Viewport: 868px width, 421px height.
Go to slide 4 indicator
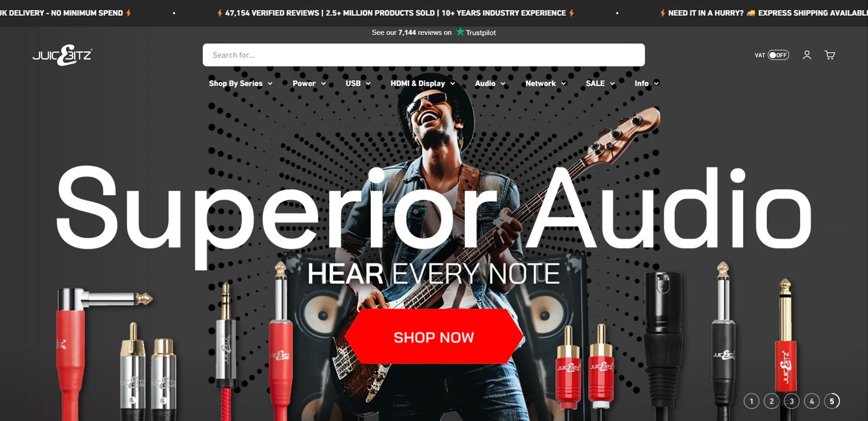click(812, 401)
